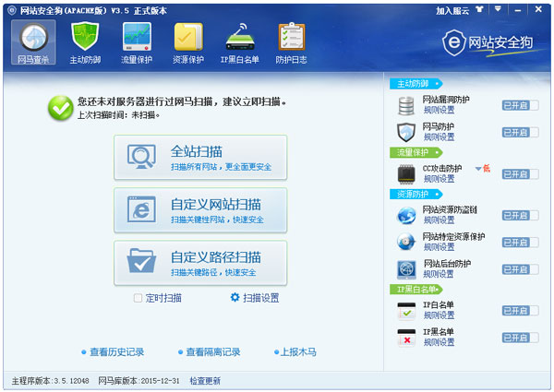554x392 pixels.
Task: Start 自定义网站扫描 custom site scan
Action: [200, 210]
